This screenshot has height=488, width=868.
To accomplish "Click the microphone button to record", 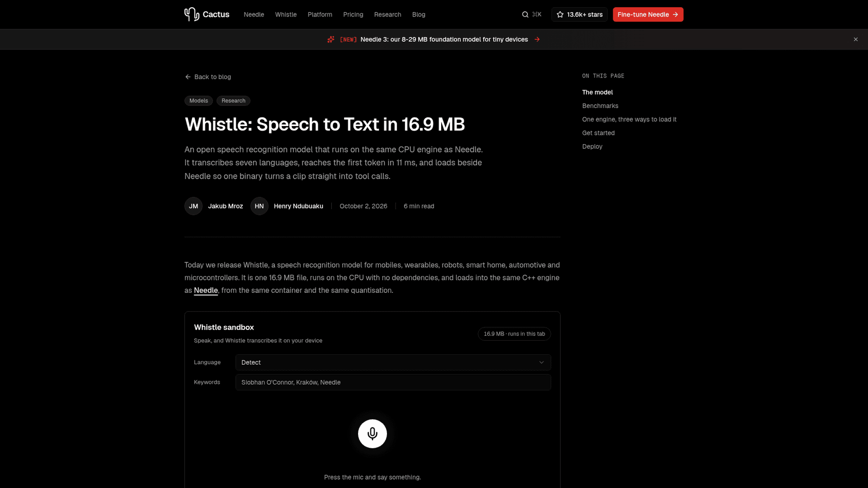I will pos(372,433).
